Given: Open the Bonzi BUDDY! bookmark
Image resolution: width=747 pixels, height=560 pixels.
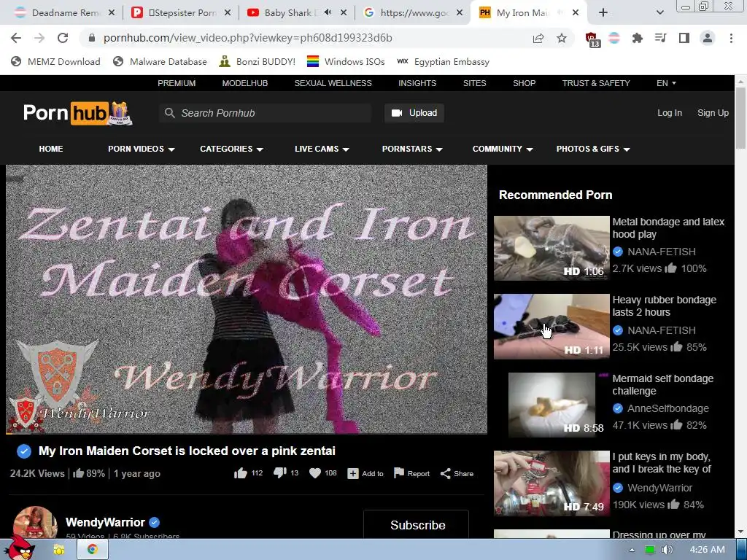Looking at the screenshot, I should (258, 61).
